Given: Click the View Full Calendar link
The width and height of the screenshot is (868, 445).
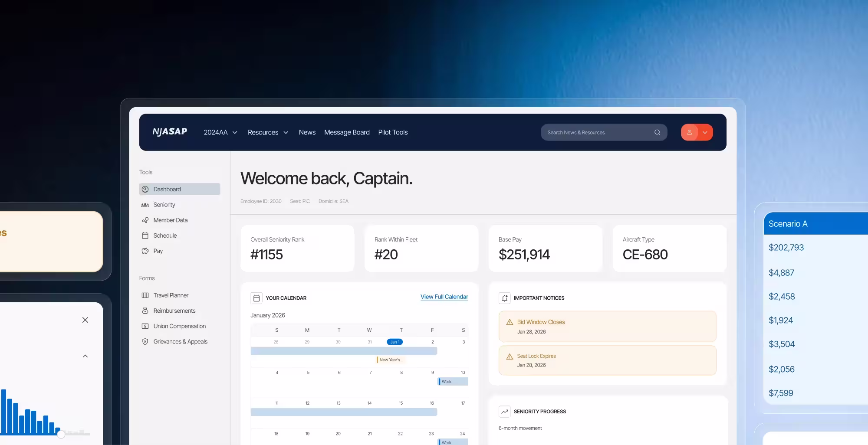Looking at the screenshot, I should point(444,297).
